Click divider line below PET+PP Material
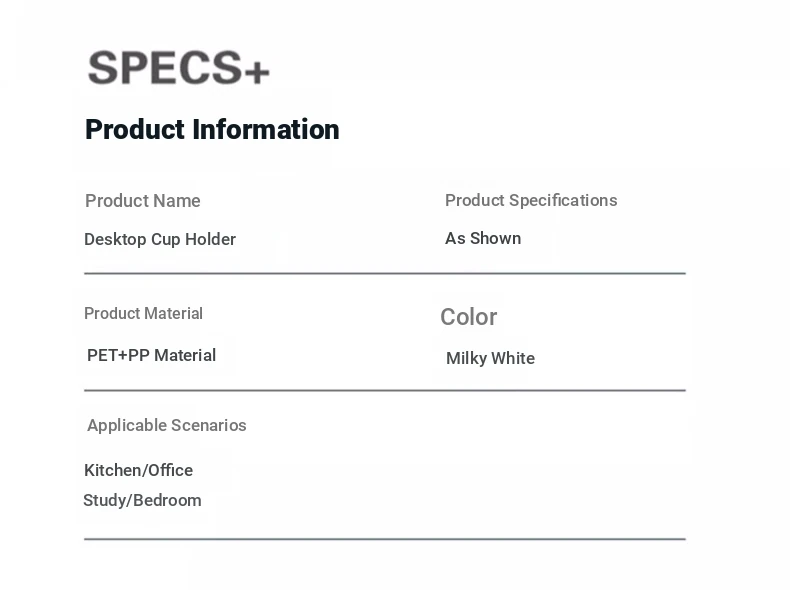Viewport: 790px width, 590px height. coord(385,390)
